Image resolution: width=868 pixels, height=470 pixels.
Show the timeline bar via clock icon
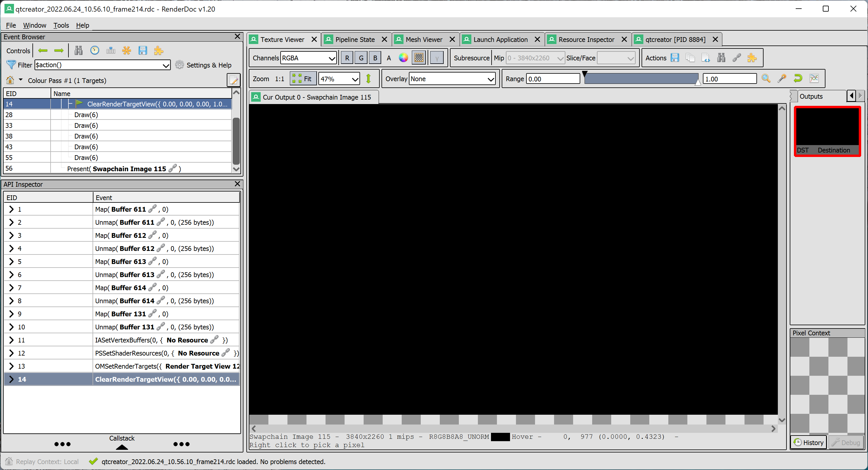pos(94,50)
